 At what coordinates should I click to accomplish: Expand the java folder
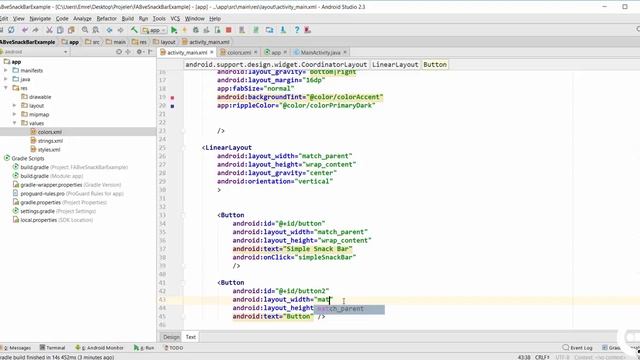[x=6, y=79]
